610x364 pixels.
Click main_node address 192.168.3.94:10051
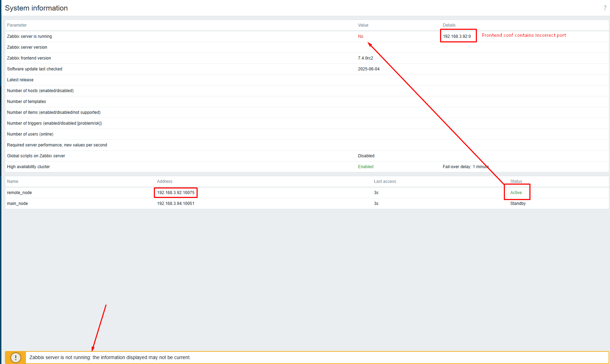click(176, 204)
